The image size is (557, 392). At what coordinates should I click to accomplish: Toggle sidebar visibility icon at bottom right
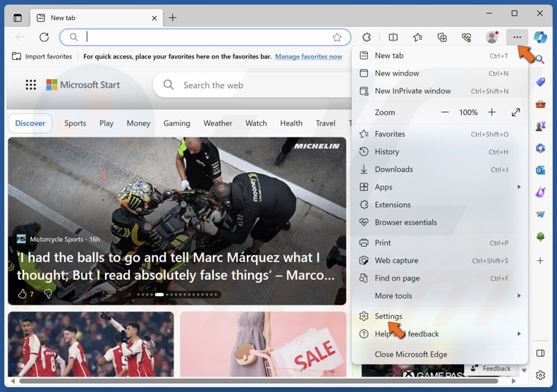point(540,353)
